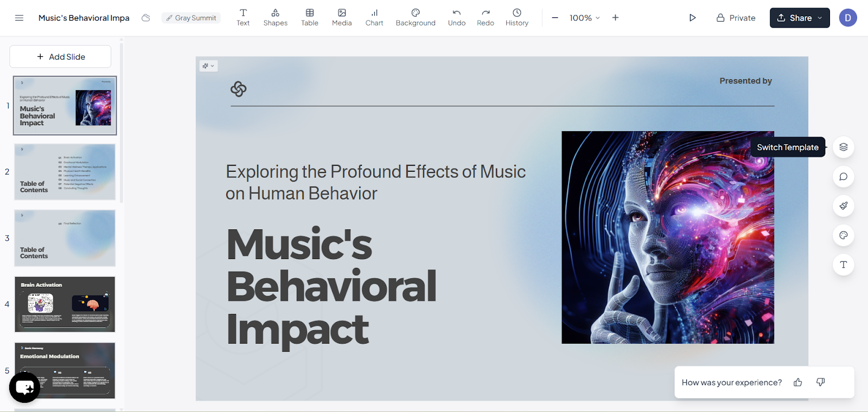Click the Share button
The width and height of the screenshot is (868, 412).
800,18
